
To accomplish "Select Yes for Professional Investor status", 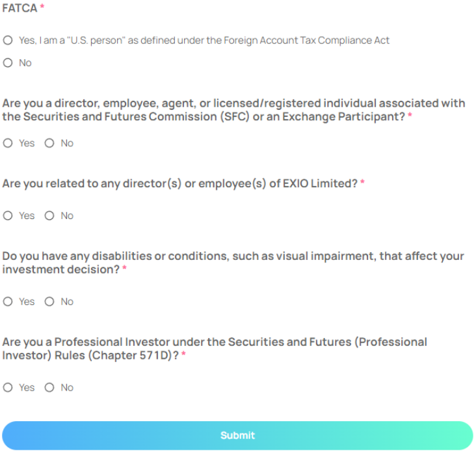I will coord(8,387).
